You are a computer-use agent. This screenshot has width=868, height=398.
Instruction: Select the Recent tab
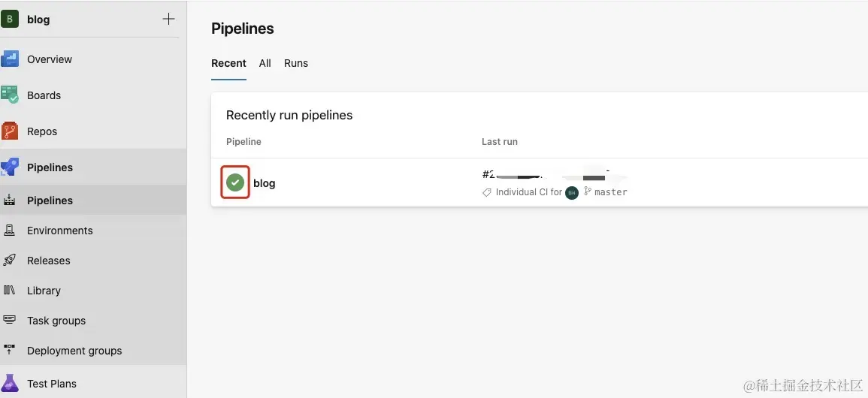228,63
